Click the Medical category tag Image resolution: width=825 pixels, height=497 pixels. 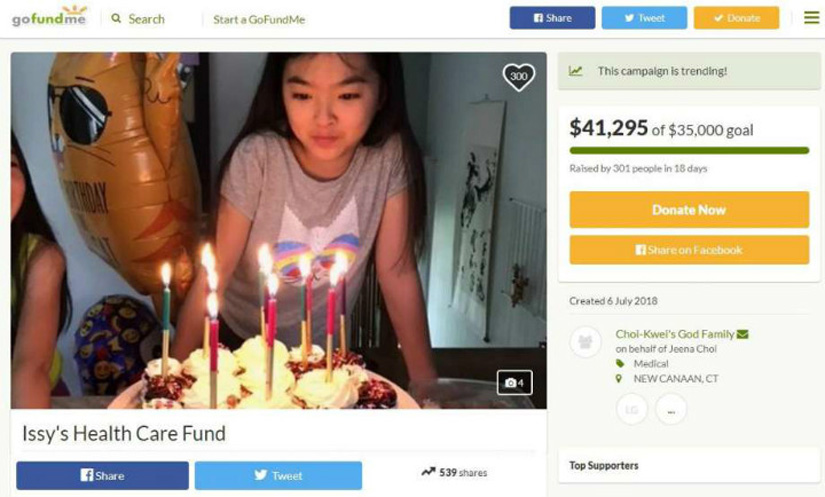pos(650,363)
